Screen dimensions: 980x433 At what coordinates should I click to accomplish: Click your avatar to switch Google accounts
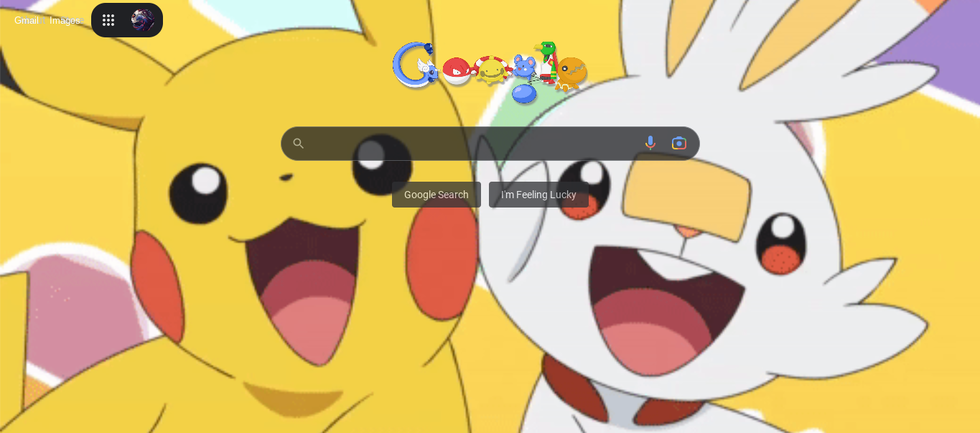click(144, 19)
